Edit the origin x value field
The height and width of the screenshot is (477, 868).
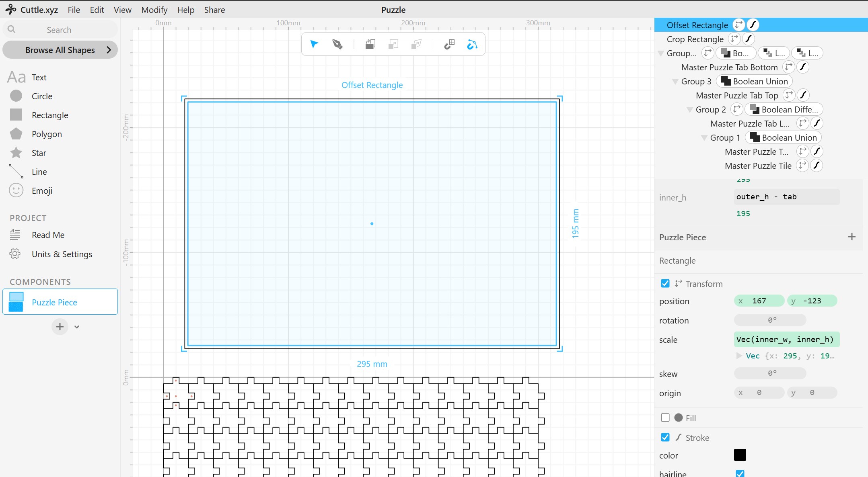click(x=759, y=393)
